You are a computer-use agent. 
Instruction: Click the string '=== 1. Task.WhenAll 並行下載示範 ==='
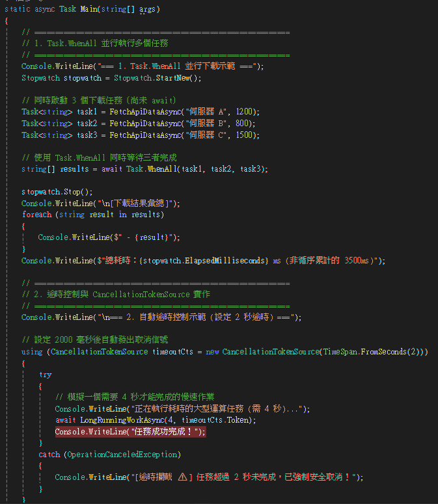tap(178, 66)
